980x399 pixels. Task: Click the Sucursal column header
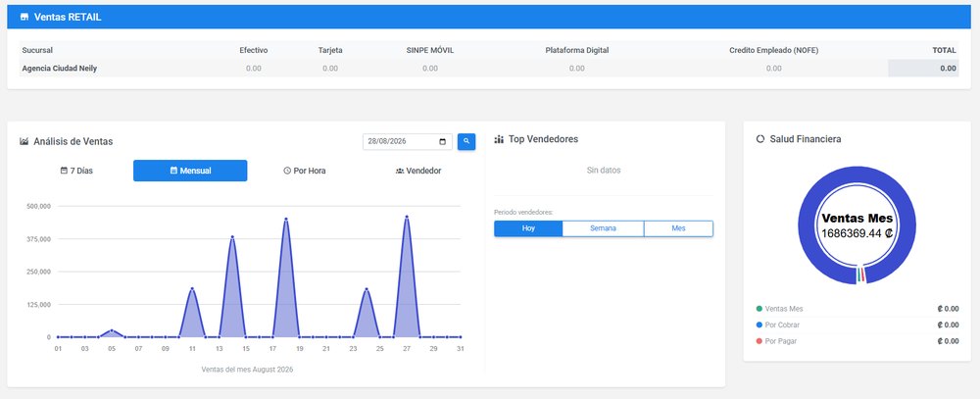click(x=37, y=50)
